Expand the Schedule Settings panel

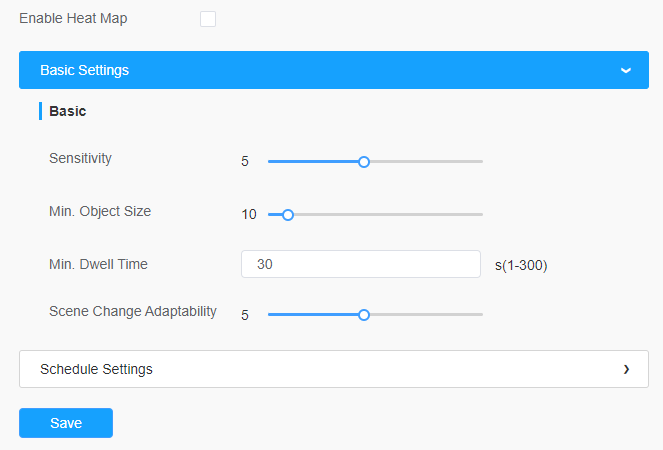(x=334, y=369)
